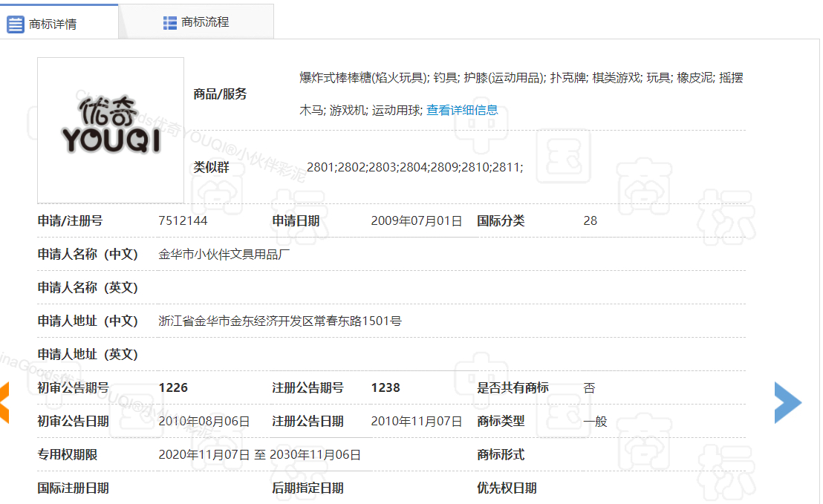Open the 商标详情 tab
The height and width of the screenshot is (504, 823).
(x=59, y=22)
